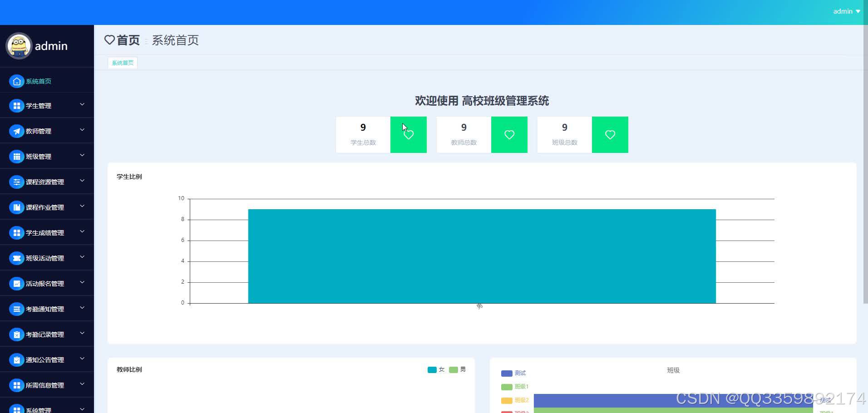This screenshot has width=868, height=413.
Task: Click the 学生比例 chart title
Action: click(x=129, y=177)
